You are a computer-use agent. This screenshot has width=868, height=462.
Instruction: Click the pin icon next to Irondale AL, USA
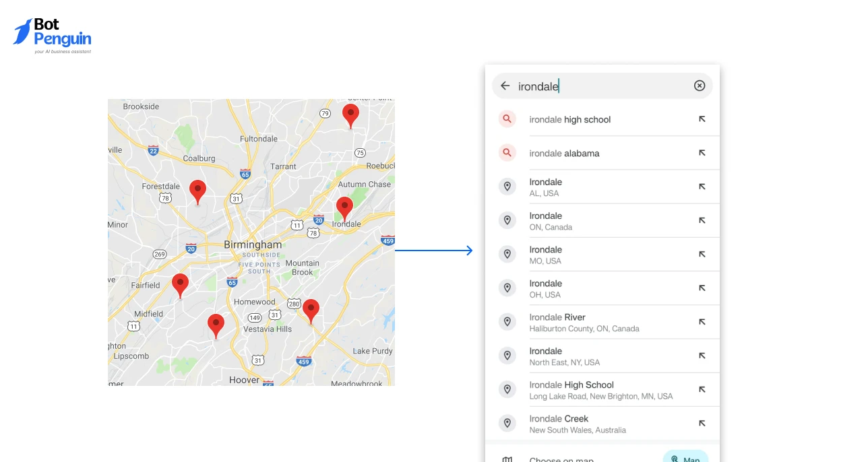click(x=507, y=187)
